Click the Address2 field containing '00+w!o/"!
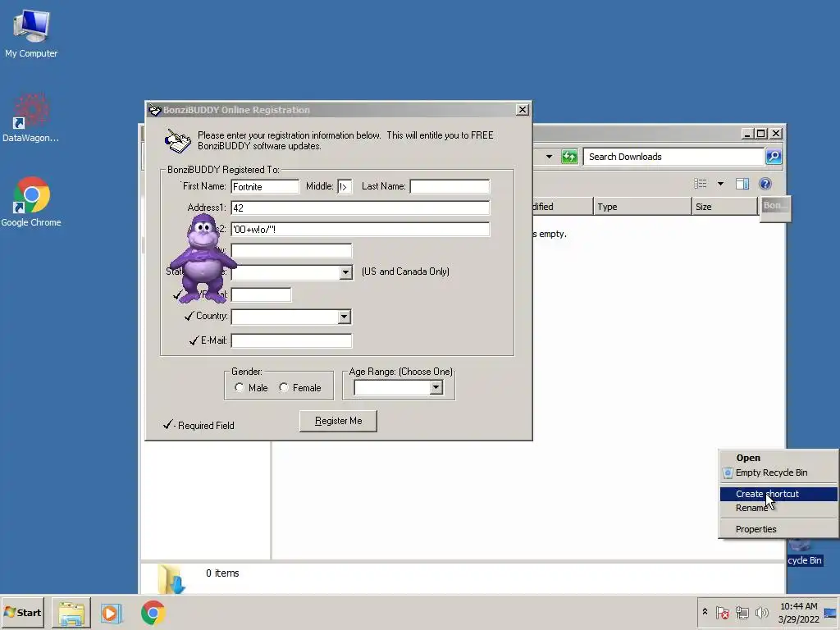 (x=360, y=230)
